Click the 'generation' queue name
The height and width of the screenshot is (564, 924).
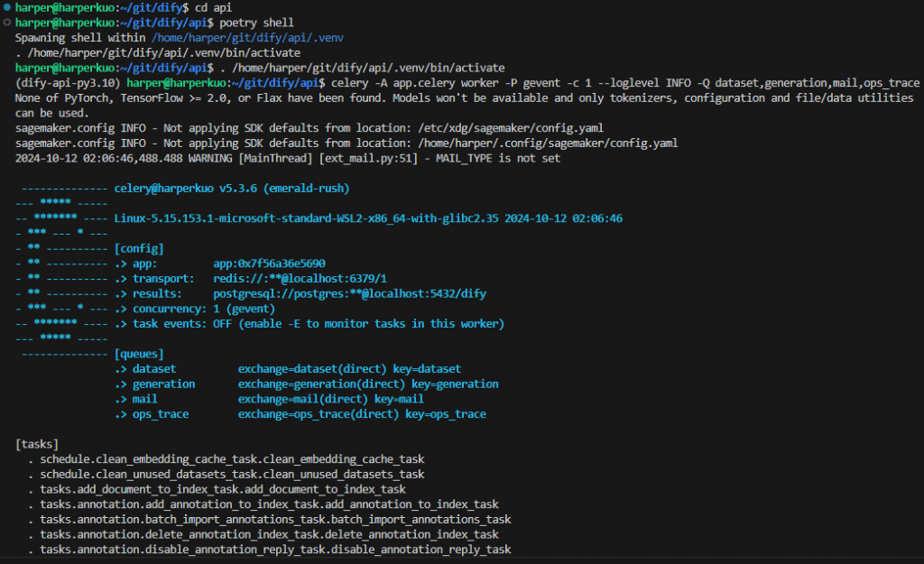click(x=163, y=384)
